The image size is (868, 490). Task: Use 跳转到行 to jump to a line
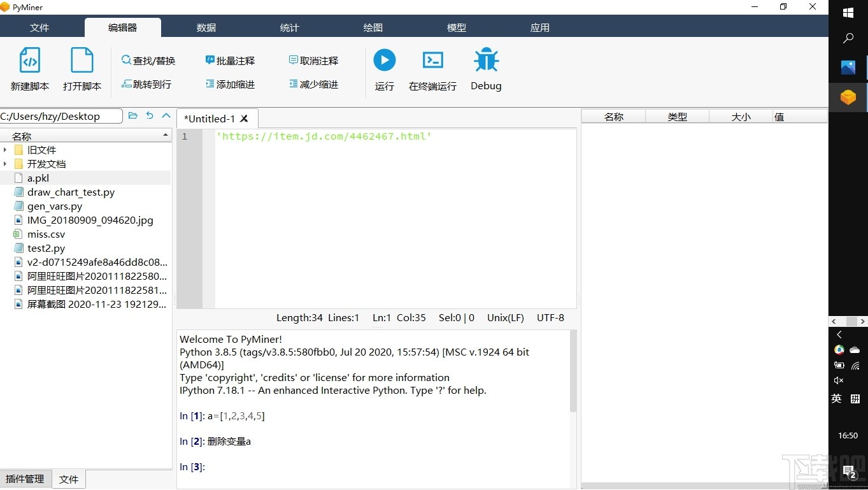pos(148,83)
